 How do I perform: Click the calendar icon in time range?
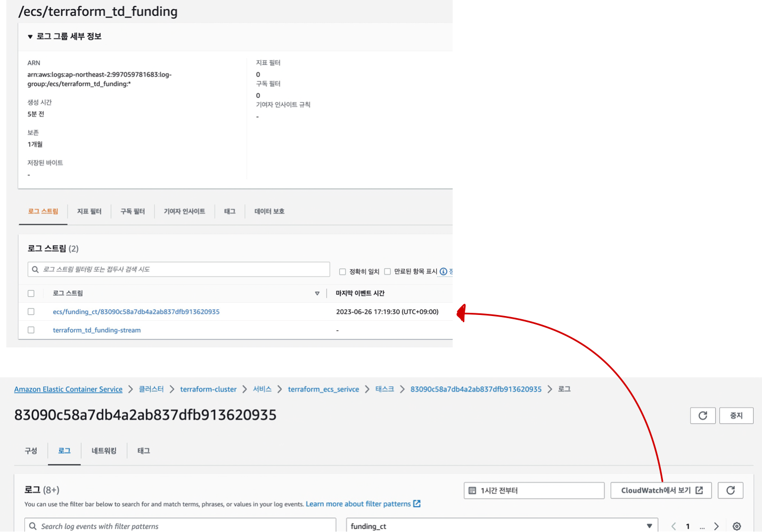[x=472, y=491]
